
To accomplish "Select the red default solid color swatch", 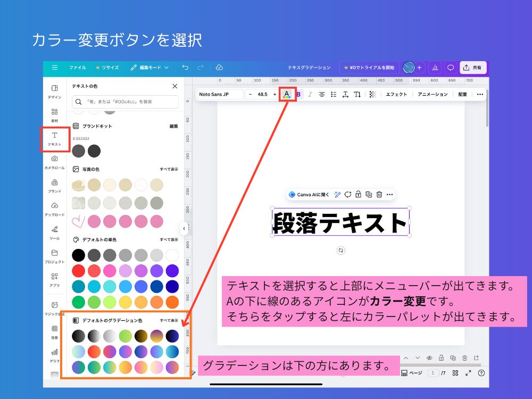I will pyautogui.click(x=78, y=271).
